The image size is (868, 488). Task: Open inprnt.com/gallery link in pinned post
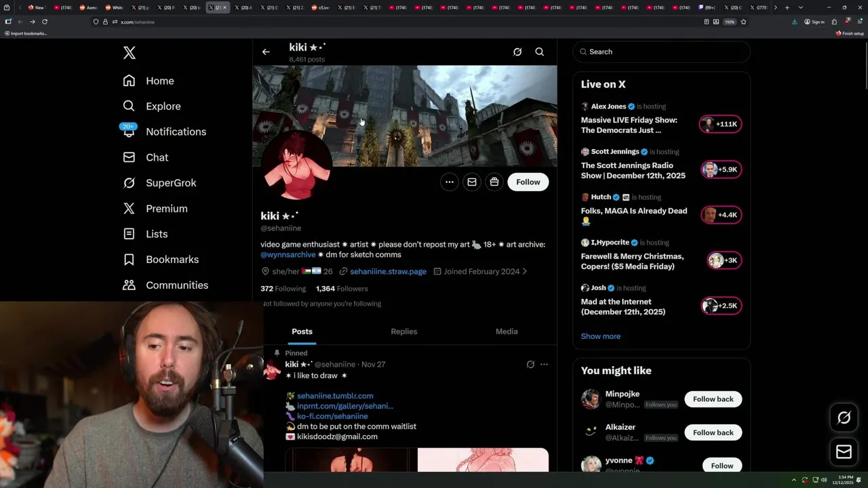pos(345,406)
